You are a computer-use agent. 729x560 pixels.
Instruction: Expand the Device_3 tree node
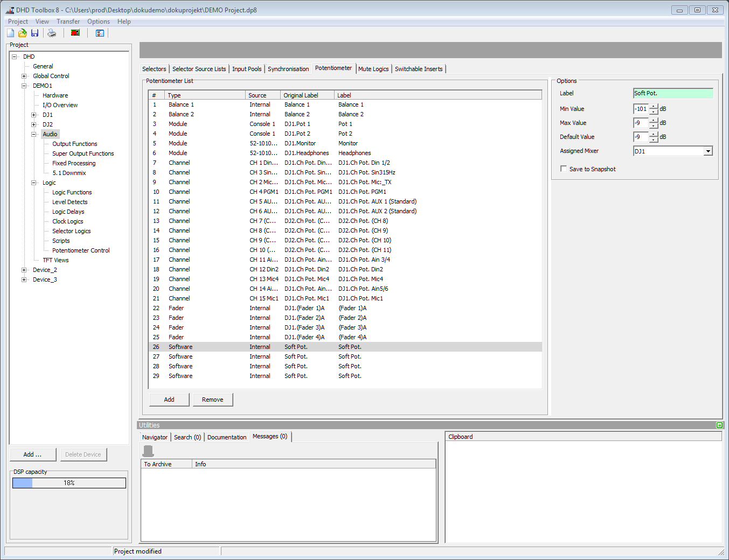(24, 279)
